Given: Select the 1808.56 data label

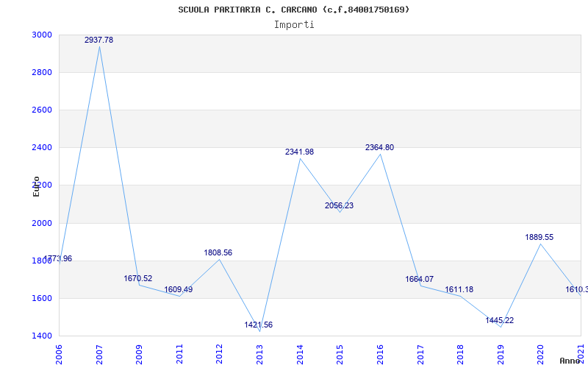Looking at the screenshot, I should pos(218,253).
